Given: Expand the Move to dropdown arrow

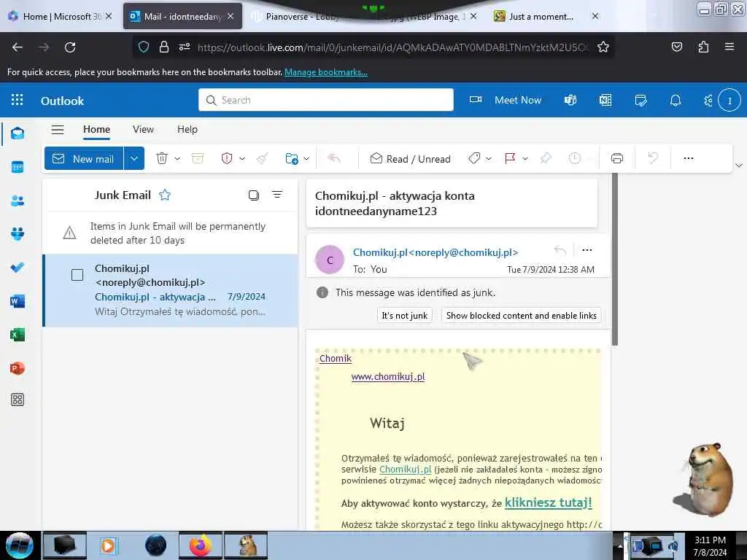Looking at the screenshot, I should coord(306,158).
